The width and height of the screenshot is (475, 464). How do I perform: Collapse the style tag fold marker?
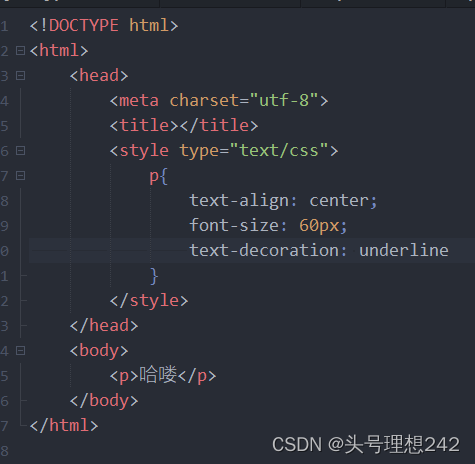tap(20, 151)
